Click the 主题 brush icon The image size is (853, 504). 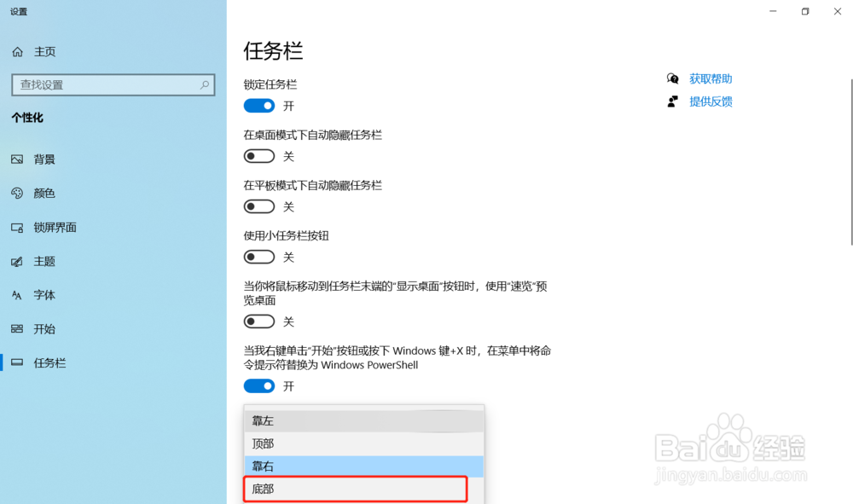coord(17,262)
